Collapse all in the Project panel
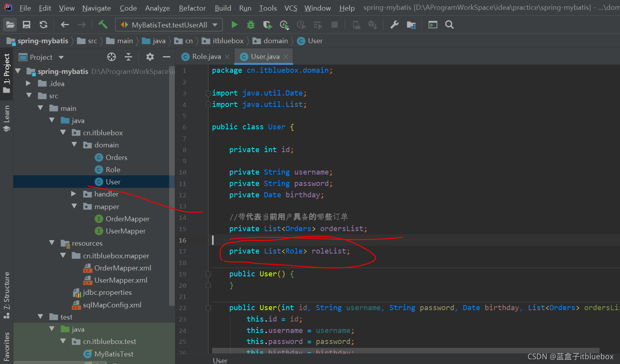The width and height of the screenshot is (620, 364). coord(128,57)
